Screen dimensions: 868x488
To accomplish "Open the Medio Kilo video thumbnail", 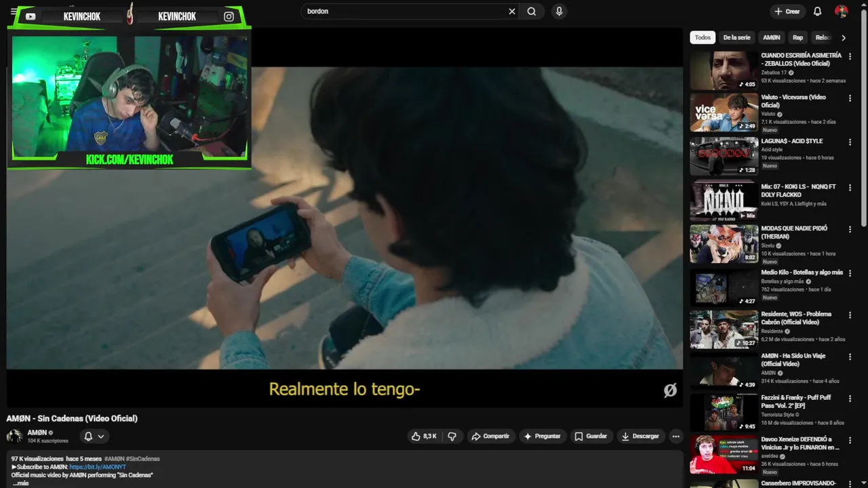I will pos(724,287).
